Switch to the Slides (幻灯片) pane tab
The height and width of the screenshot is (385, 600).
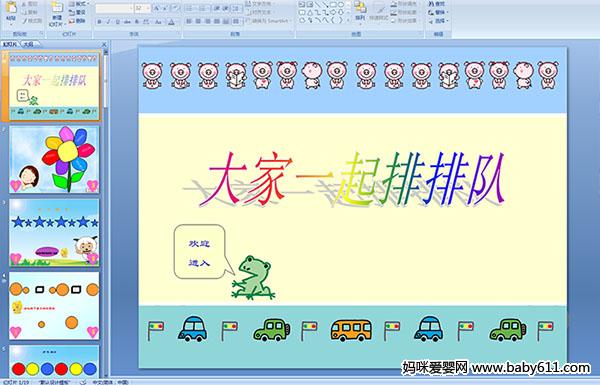coord(10,44)
